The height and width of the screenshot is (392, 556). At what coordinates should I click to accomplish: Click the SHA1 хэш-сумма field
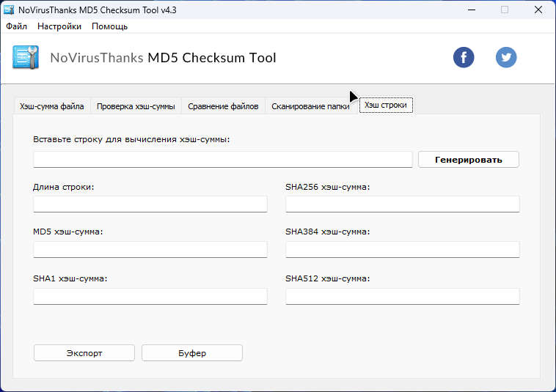pyautogui.click(x=150, y=297)
